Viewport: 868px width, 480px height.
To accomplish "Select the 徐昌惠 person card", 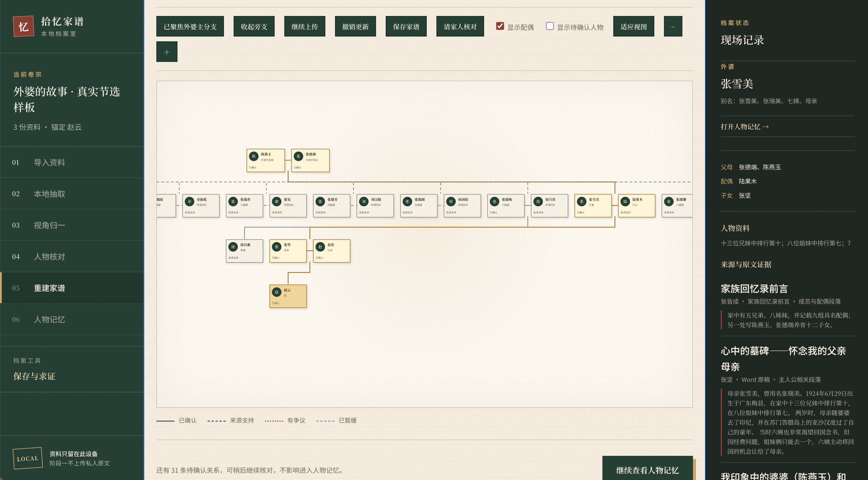I will click(244, 251).
